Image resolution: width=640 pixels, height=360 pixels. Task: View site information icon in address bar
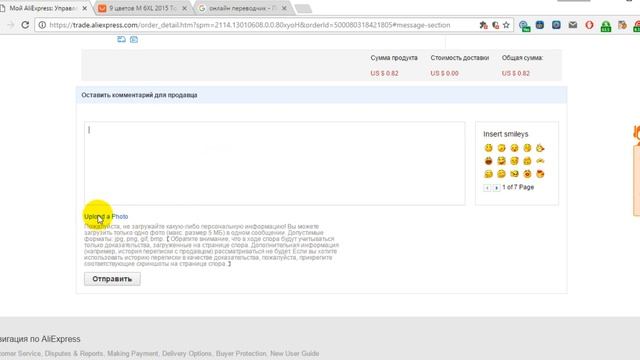(42, 25)
